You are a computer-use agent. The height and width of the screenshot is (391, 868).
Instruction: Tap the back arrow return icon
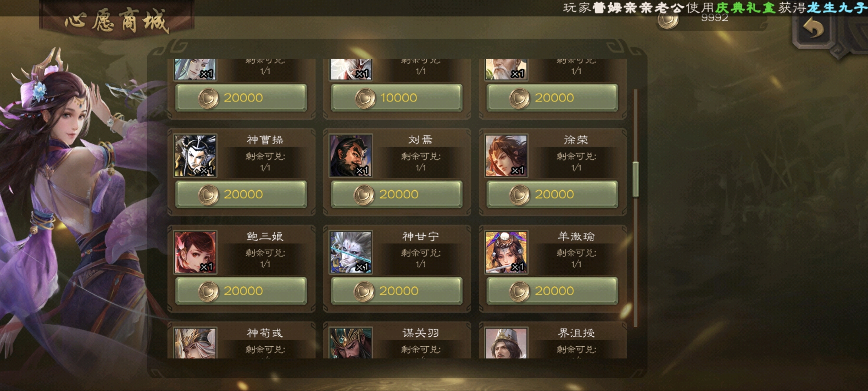(813, 30)
